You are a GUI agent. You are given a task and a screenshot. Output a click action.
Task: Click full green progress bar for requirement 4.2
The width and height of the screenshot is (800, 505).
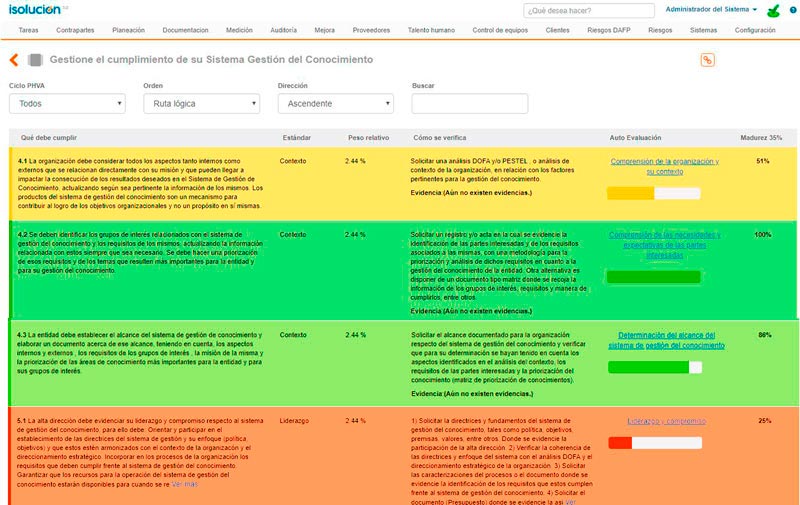[x=654, y=276]
